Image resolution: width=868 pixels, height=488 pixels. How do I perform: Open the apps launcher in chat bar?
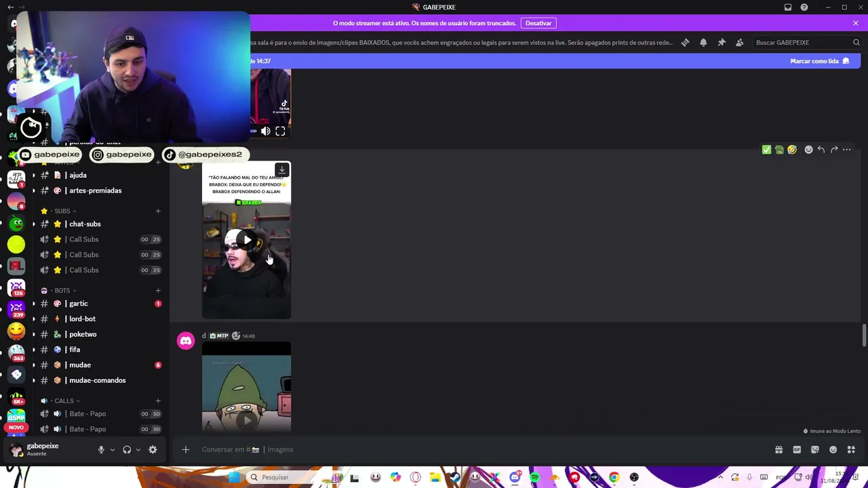click(x=851, y=449)
